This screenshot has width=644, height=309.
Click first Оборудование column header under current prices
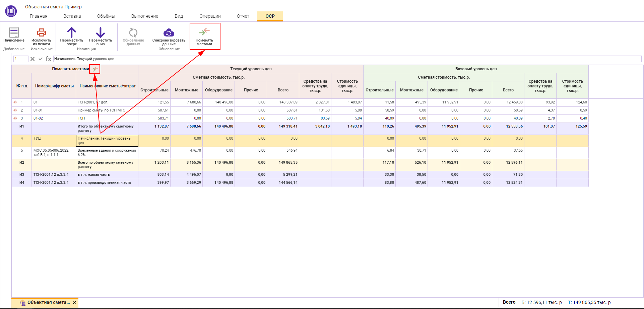[x=218, y=90]
